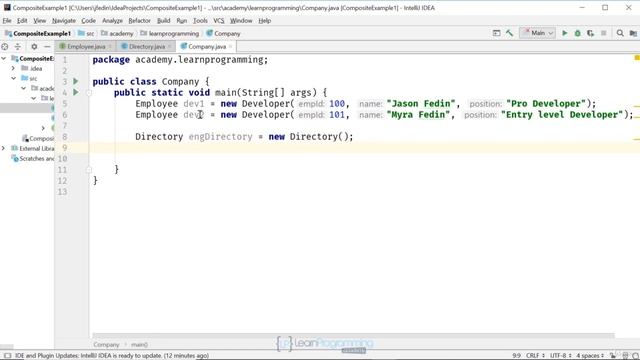Image resolution: width=640 pixels, height=360 pixels.
Task: Collapse the learnprogramming package node
Action: click(x=33, y=98)
